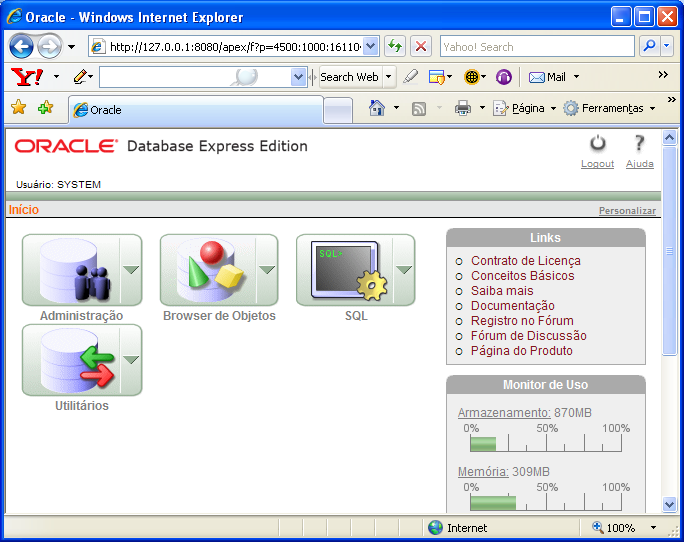684x542 pixels.
Task: Expand the Administração dropdown arrow
Action: 131,270
